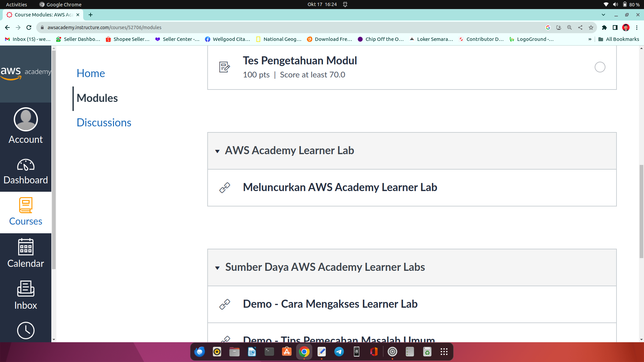Open the History clock icon

25,330
